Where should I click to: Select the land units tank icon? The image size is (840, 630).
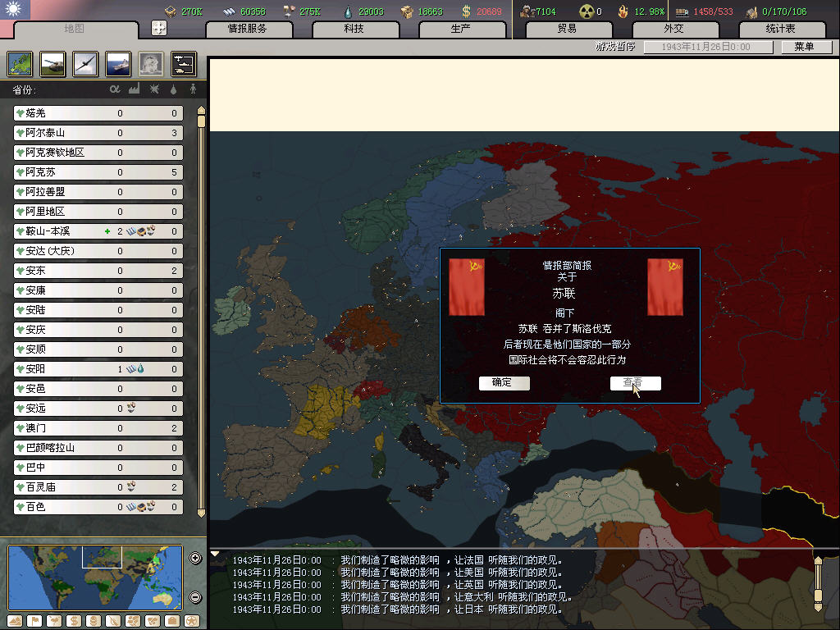(52, 64)
